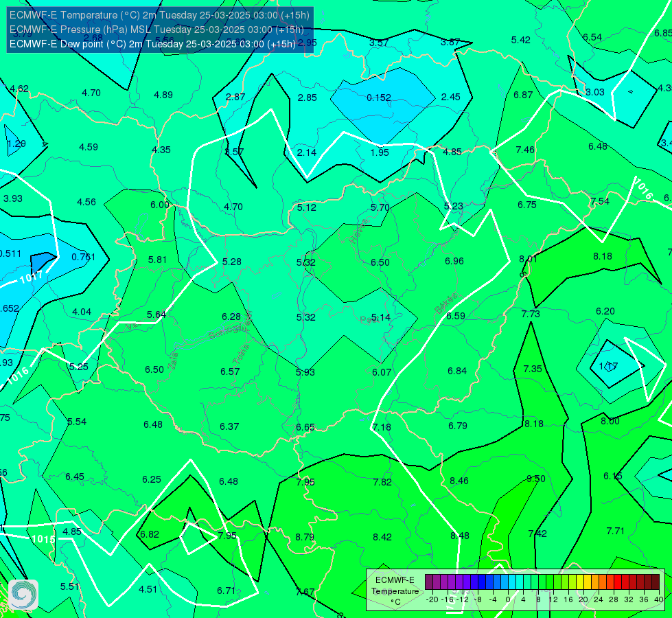Click the temperature value 8.46
Image resolution: width=672 pixels, height=618 pixels.
(459, 481)
